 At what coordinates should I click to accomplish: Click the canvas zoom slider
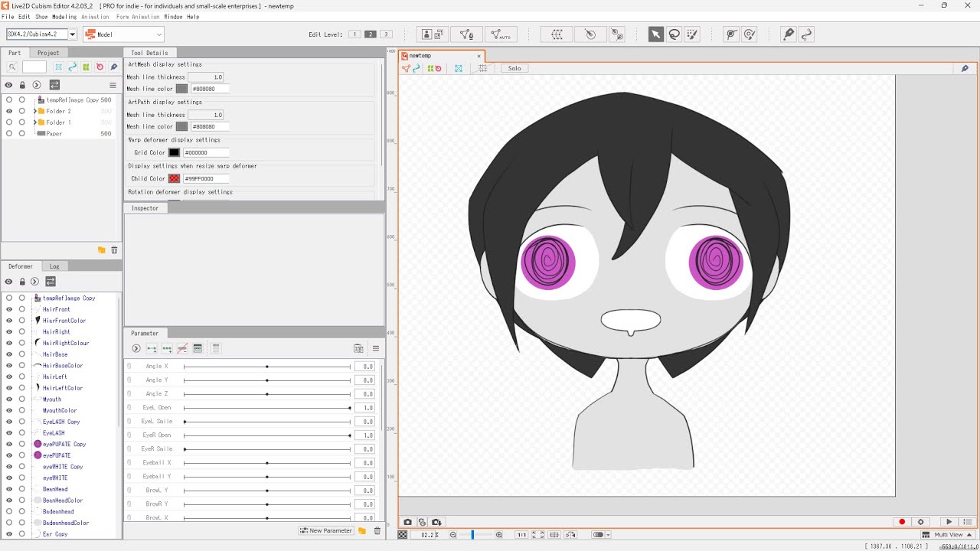pyautogui.click(x=476, y=535)
